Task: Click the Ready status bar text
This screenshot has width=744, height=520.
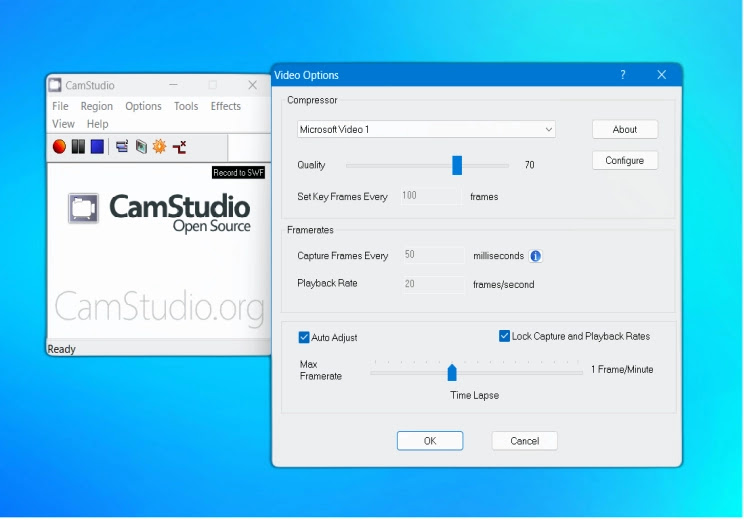Action: coord(62,349)
